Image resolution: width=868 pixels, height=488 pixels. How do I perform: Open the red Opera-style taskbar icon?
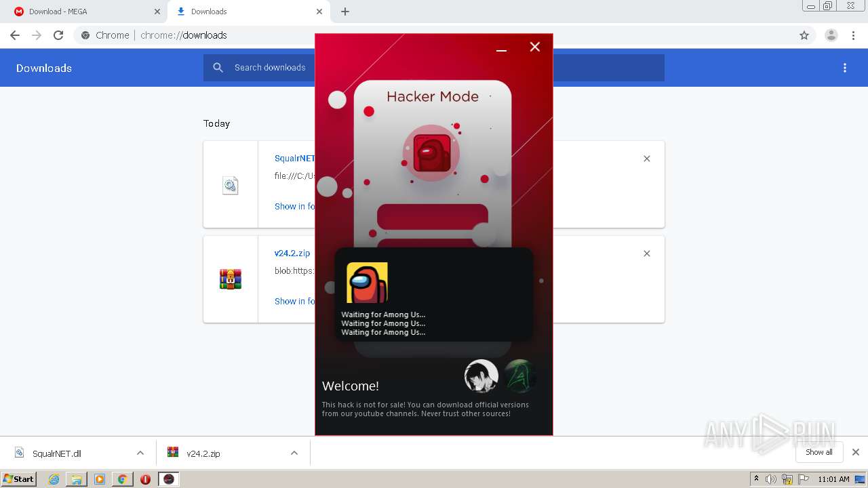[x=145, y=479]
